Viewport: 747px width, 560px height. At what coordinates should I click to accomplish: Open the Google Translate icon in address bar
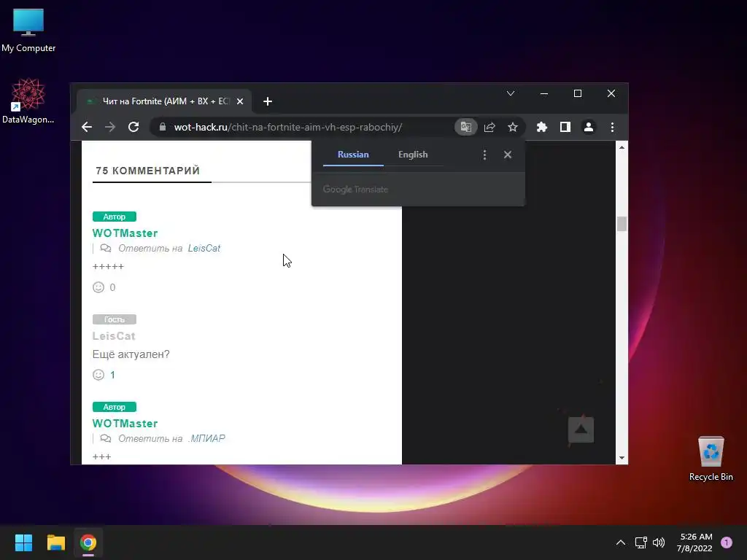[x=465, y=127]
